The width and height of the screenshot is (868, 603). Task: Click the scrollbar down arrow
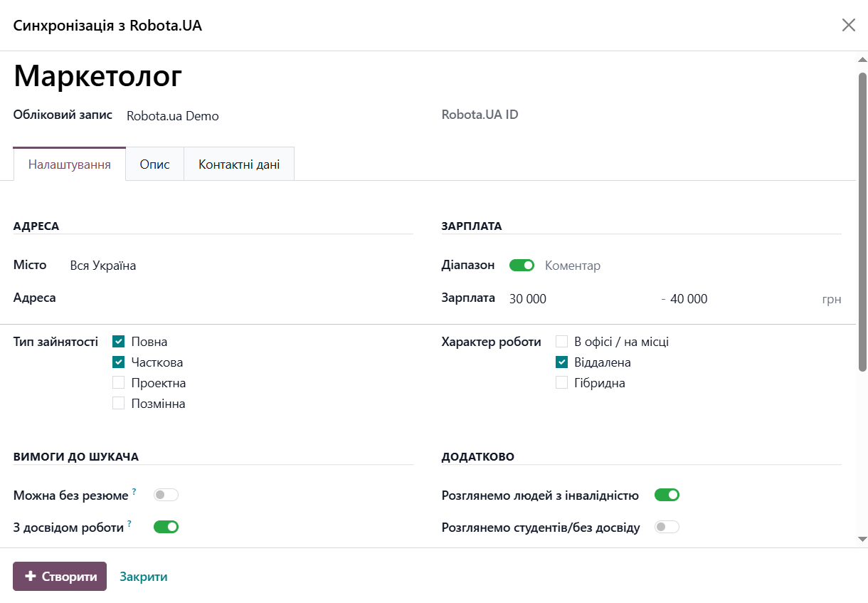(x=862, y=540)
